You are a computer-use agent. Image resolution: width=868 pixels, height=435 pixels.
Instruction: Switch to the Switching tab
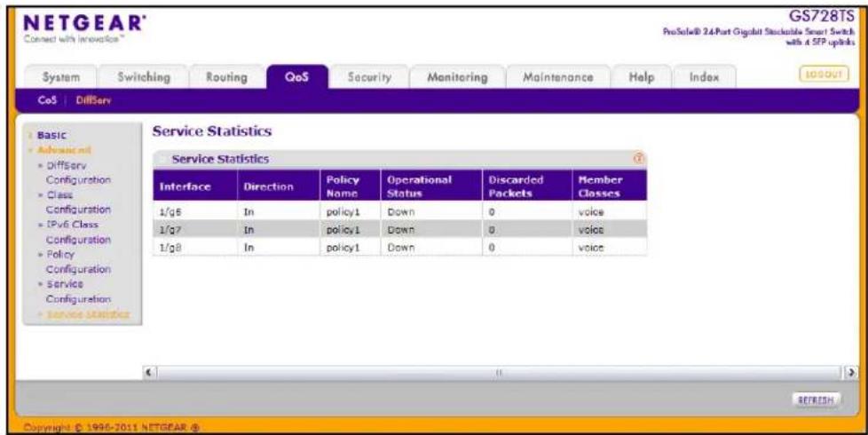(x=144, y=77)
